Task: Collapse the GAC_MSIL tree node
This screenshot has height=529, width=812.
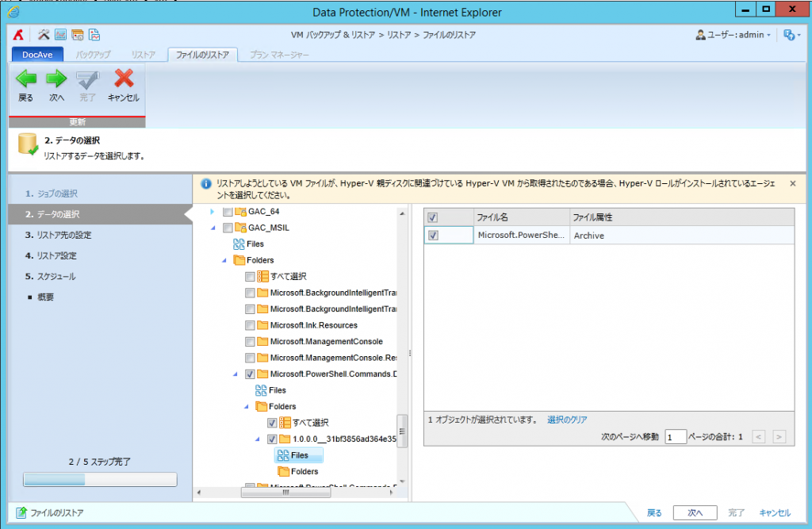Action: pyautogui.click(x=213, y=228)
